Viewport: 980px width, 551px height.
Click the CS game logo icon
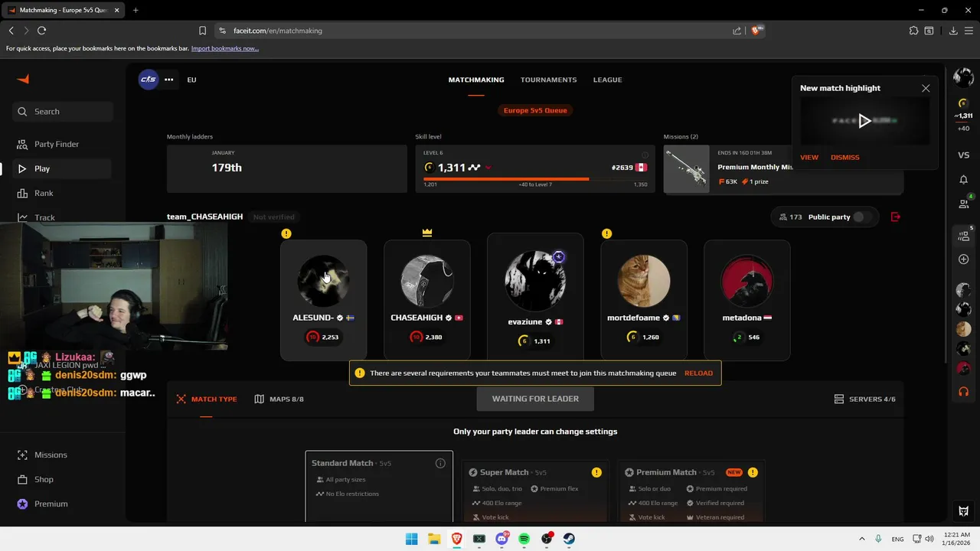(x=148, y=80)
